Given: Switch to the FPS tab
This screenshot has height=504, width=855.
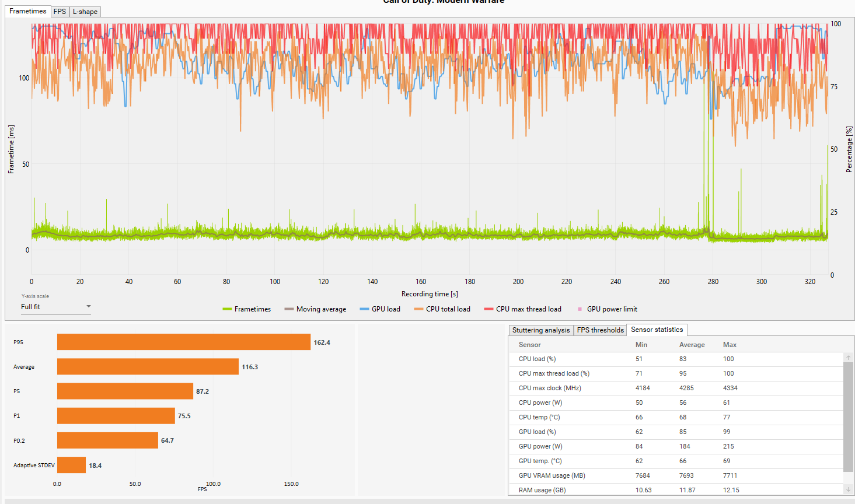Looking at the screenshot, I should point(60,12).
